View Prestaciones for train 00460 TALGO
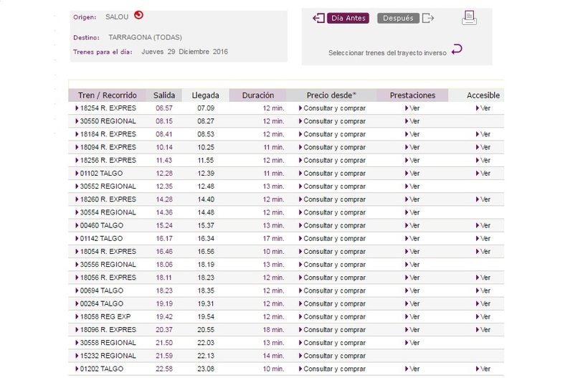This screenshot has height=378, width=588. pos(413,226)
